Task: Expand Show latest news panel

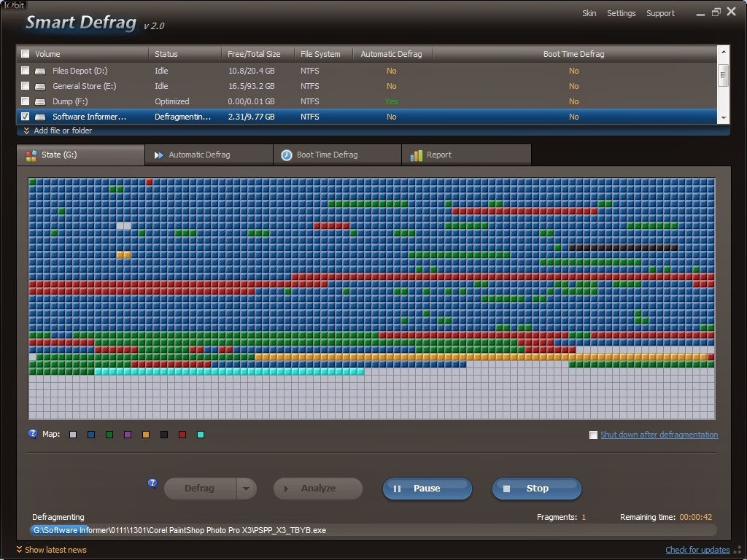Action: [x=52, y=550]
